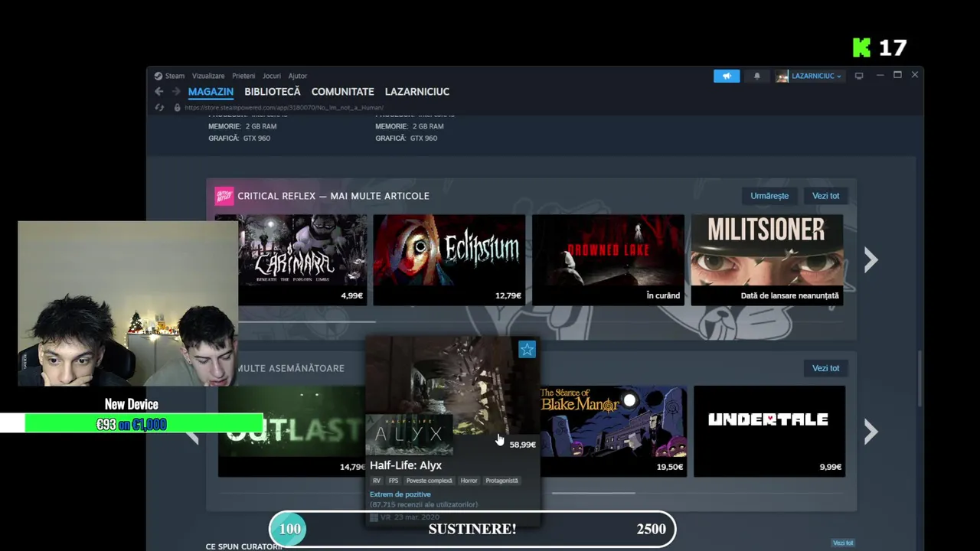Open the Drowned Lake game card
The image size is (980, 551).
[608, 260]
